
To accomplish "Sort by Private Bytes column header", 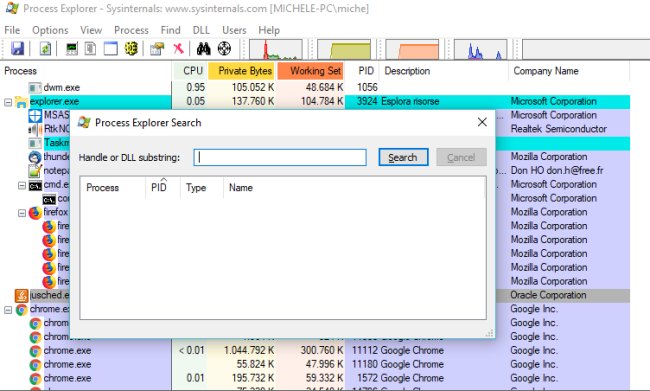I will (x=241, y=71).
